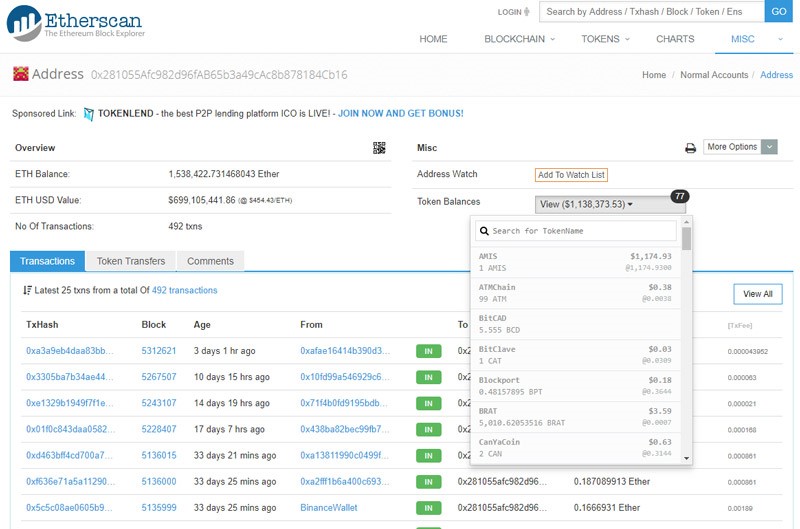Click the 1,538,422.731468043 Ether balance
Viewport: 800px width, 529px height.
pyautogui.click(x=223, y=174)
